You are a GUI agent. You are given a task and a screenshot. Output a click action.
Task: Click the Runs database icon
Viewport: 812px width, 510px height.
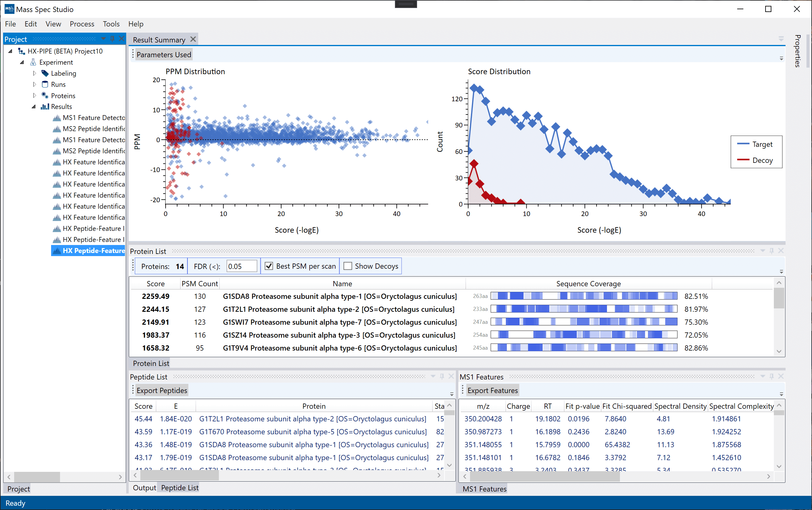[45, 84]
